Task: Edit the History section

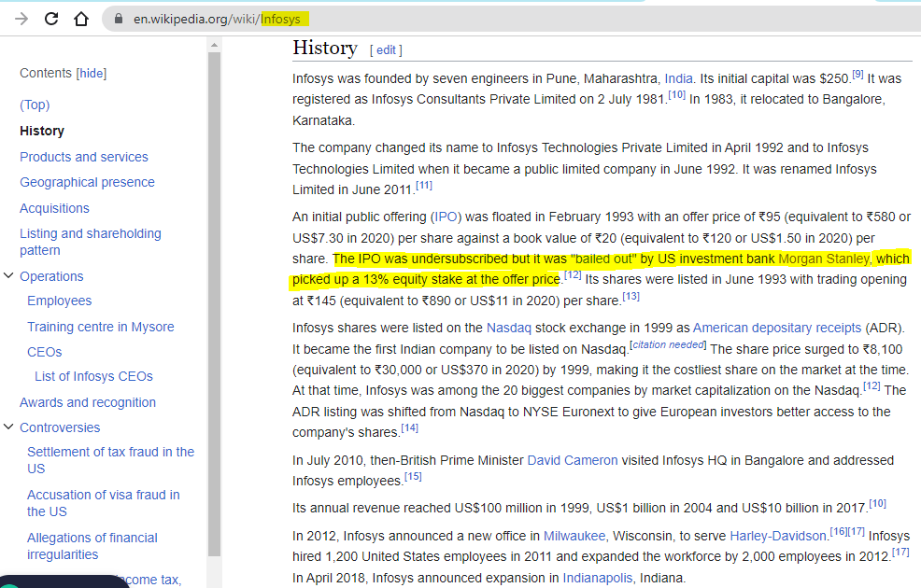Action: (386, 50)
